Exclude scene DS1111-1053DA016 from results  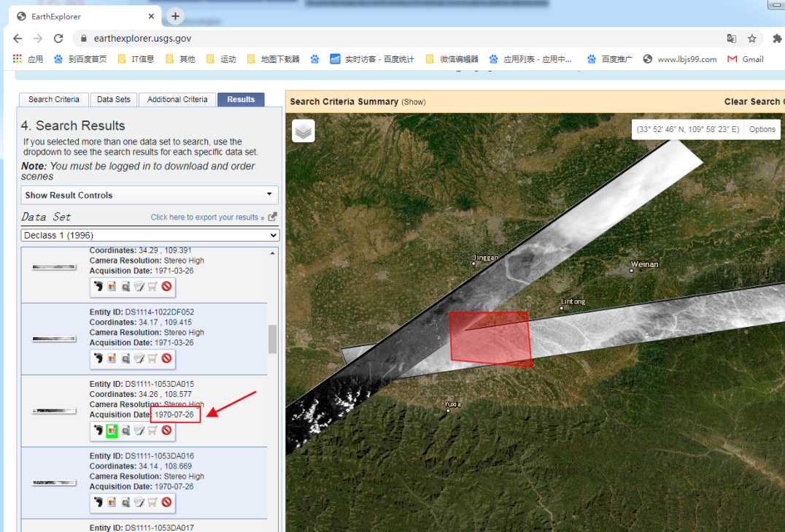[x=166, y=502]
